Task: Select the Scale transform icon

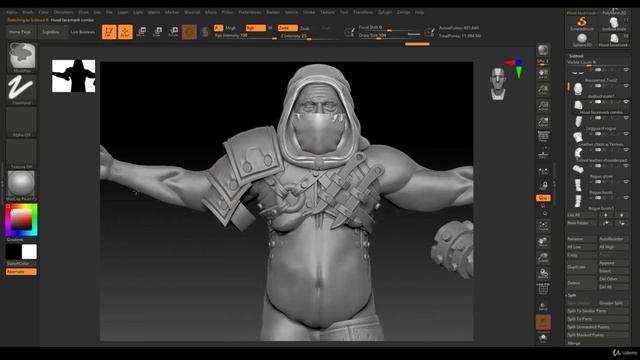Action: coord(157,32)
